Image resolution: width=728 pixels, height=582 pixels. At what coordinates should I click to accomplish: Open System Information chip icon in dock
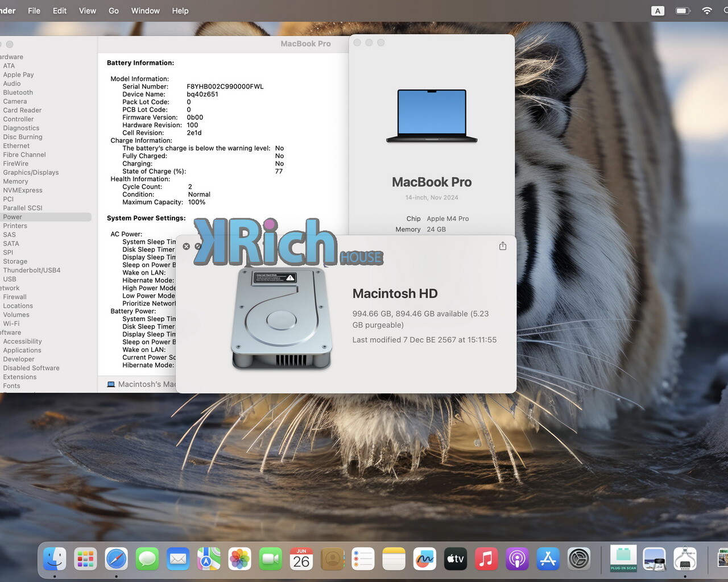coord(685,559)
